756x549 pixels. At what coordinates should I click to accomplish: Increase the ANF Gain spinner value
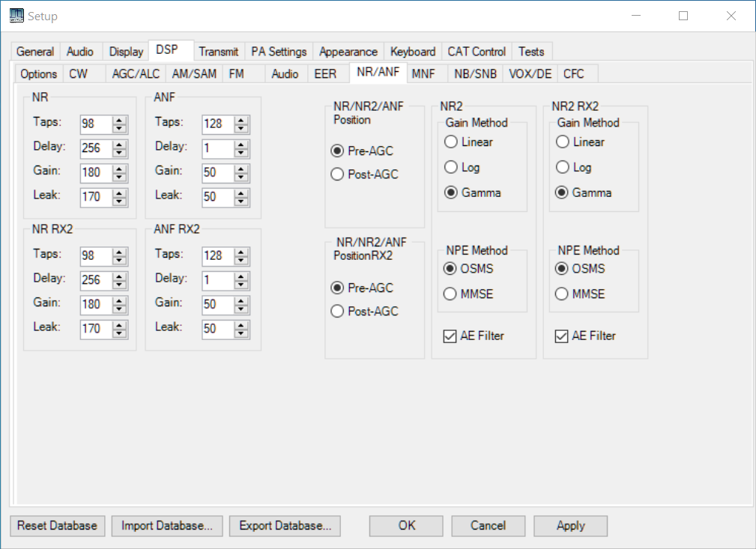(x=241, y=168)
